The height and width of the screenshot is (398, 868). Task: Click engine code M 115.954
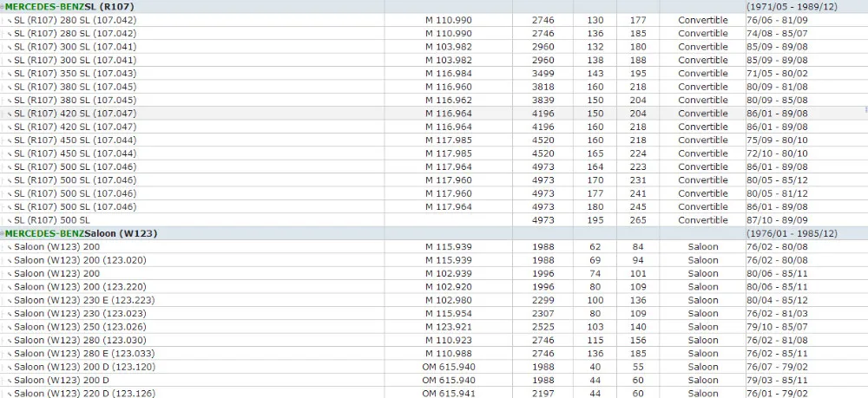coord(449,313)
